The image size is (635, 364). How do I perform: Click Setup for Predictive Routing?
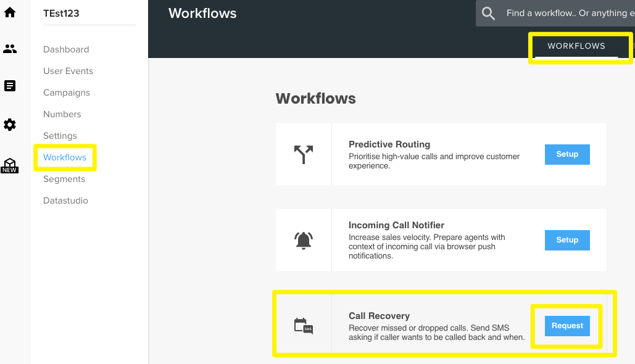[x=567, y=154]
